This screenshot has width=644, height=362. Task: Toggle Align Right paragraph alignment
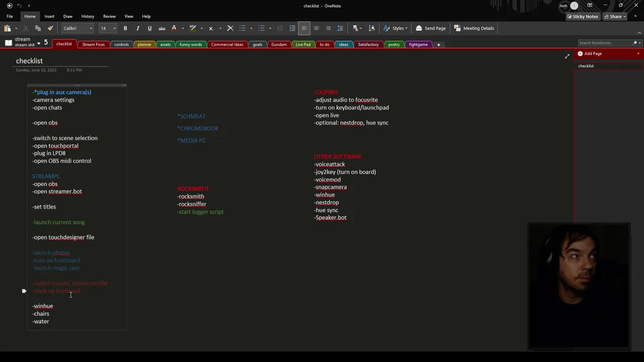tap(328, 28)
